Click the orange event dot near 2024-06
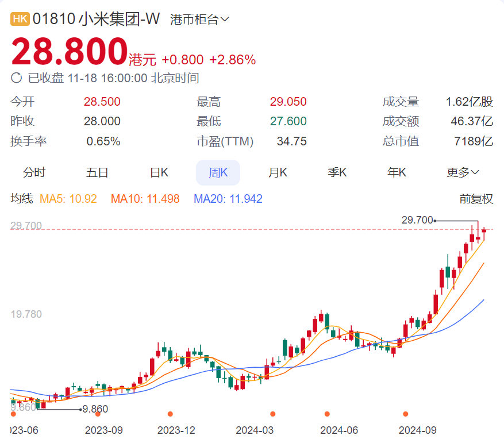The width and height of the screenshot is (504, 443). coord(327,414)
